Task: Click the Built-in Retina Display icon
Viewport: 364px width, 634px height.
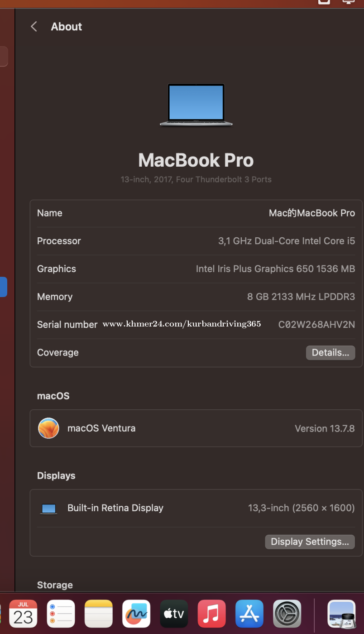Action: click(48, 509)
